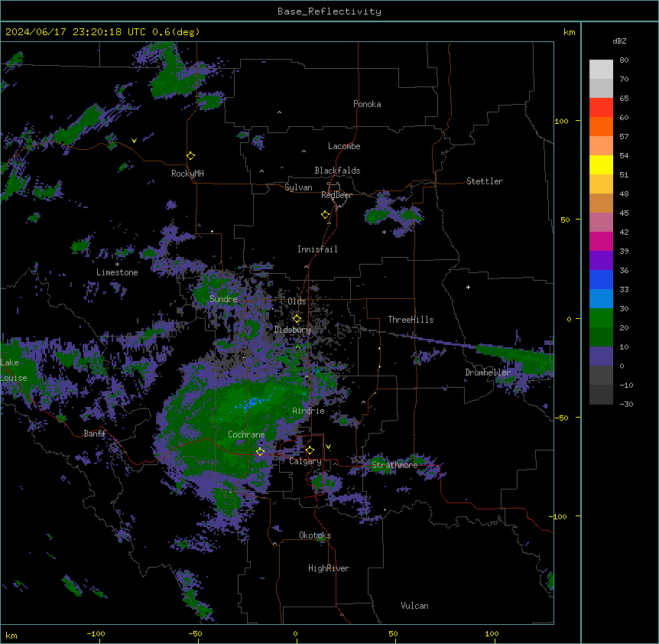
Task: Click the light blue 30 dBZ core near Airdrie
Action: pyautogui.click(x=252, y=403)
